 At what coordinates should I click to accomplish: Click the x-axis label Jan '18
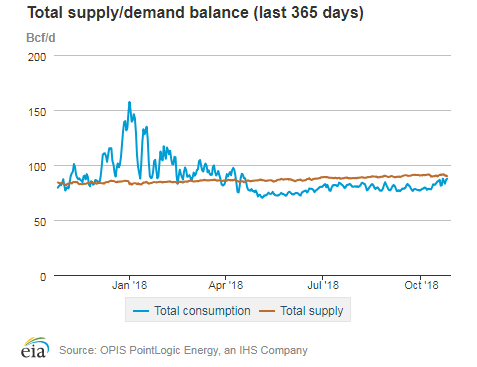tap(129, 285)
